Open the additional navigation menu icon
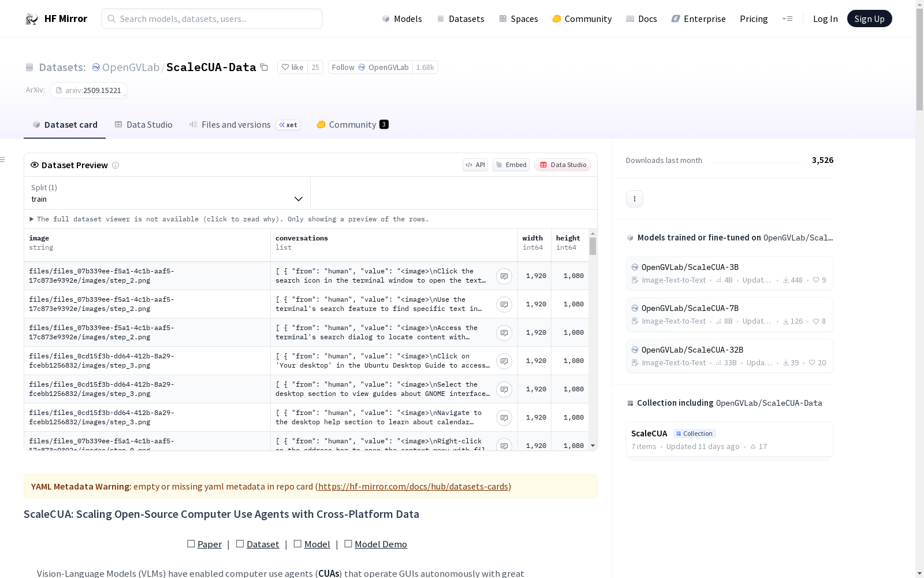Viewport: 924px width, 578px height. (x=787, y=18)
